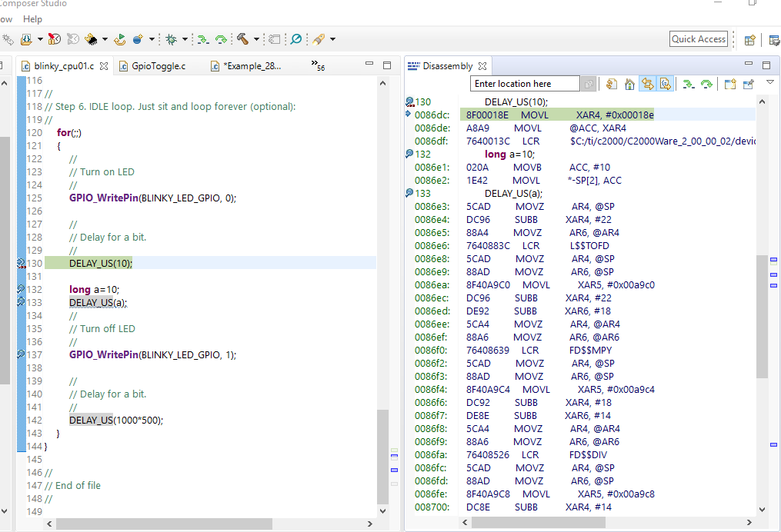Open the Disassembly View Menu triangle
The image size is (781, 532).
tap(769, 83)
